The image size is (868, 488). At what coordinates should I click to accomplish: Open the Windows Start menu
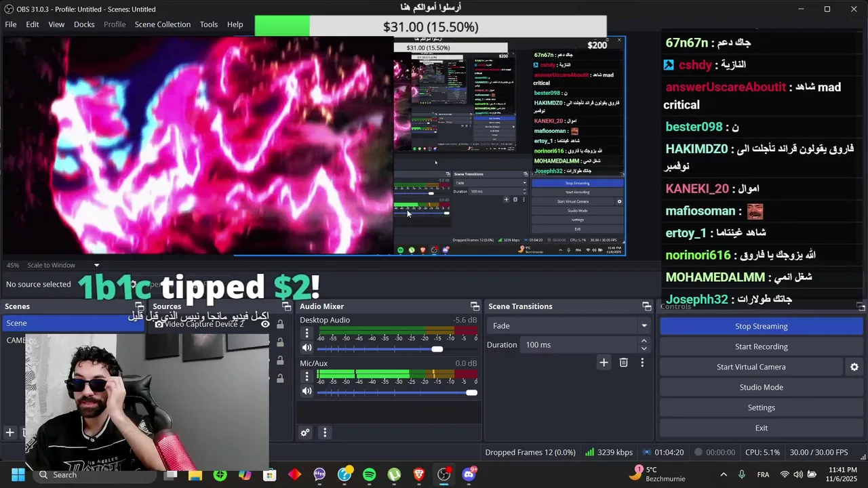coord(18,474)
